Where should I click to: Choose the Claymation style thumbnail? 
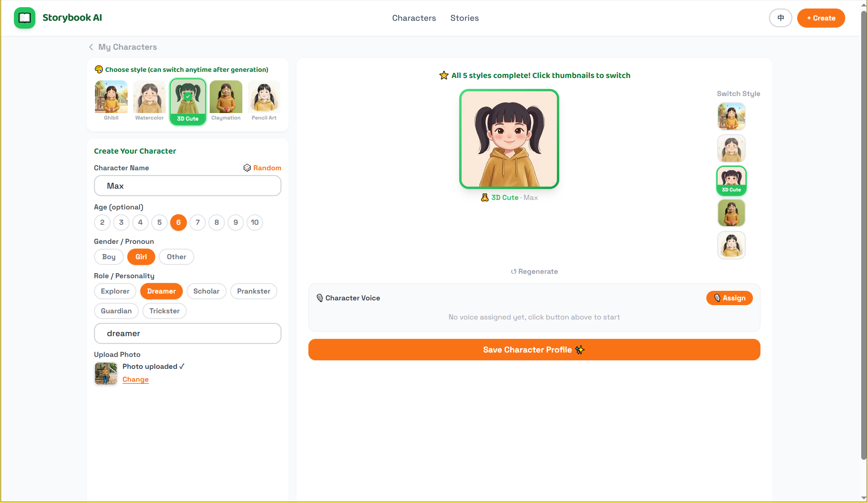(226, 97)
